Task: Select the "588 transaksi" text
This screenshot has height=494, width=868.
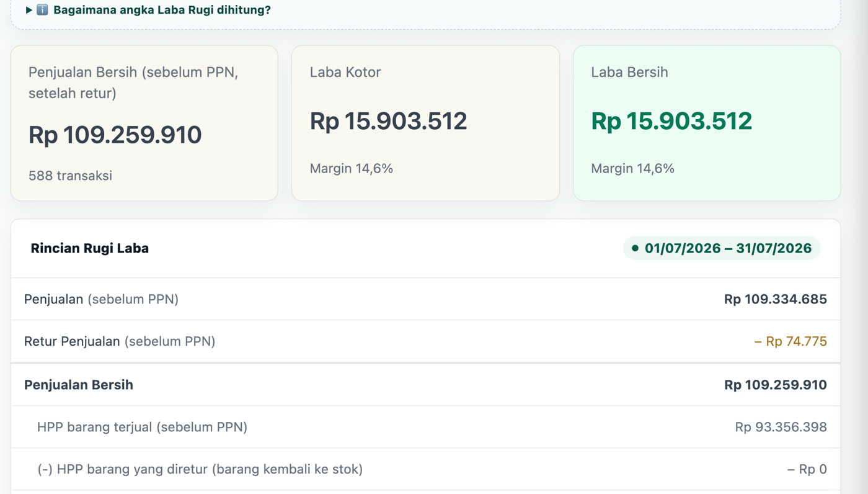Action: pos(70,176)
